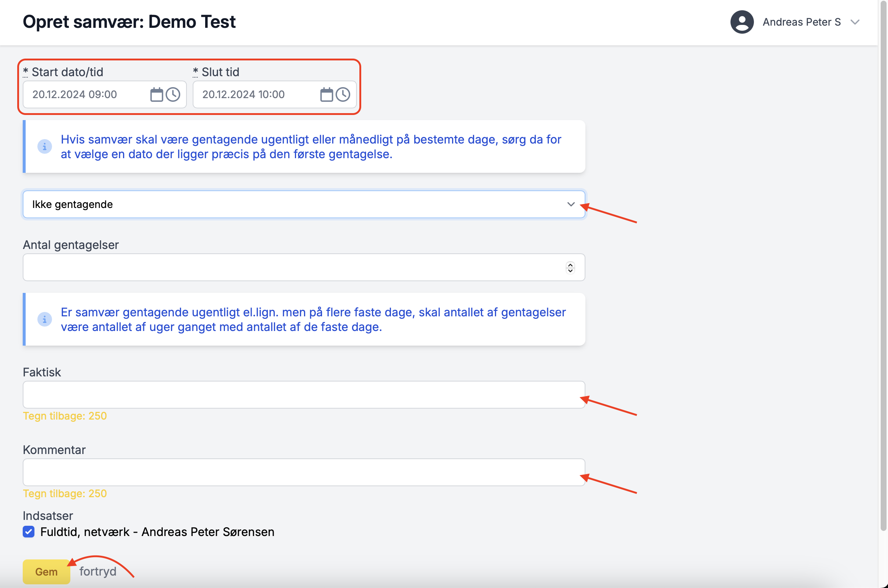Click the fortryd link
The height and width of the screenshot is (588, 888).
(x=97, y=572)
